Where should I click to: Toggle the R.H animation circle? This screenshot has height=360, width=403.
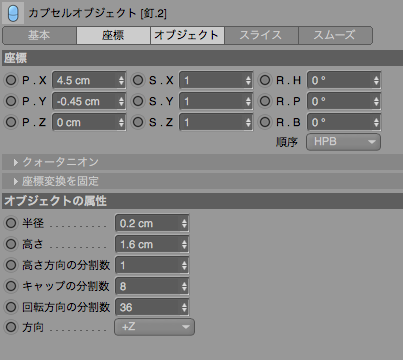click(x=265, y=80)
